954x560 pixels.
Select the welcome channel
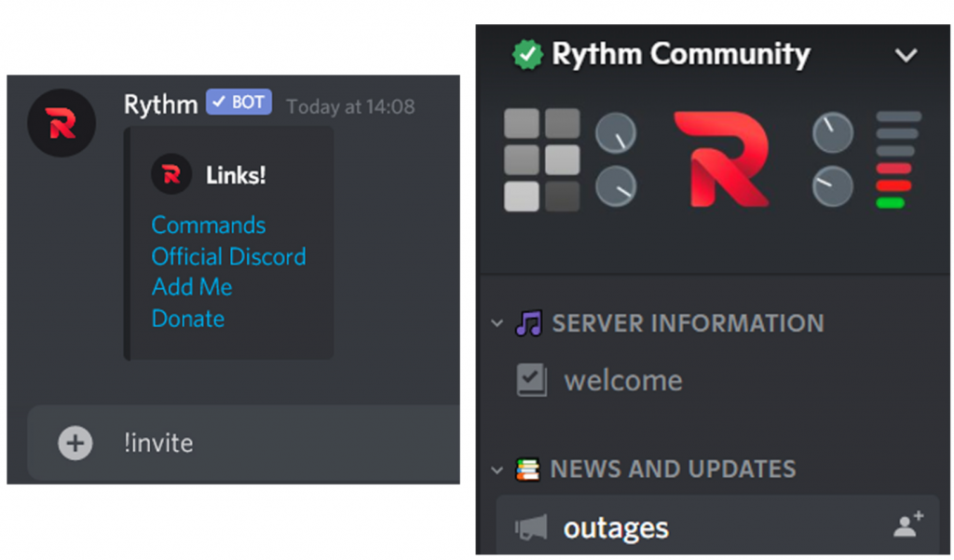623,379
